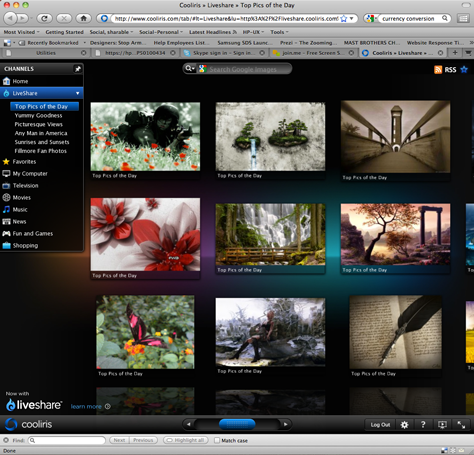Image resolution: width=474 pixels, height=455 pixels.
Task: Toggle the Match case checkbox
Action: (x=217, y=440)
